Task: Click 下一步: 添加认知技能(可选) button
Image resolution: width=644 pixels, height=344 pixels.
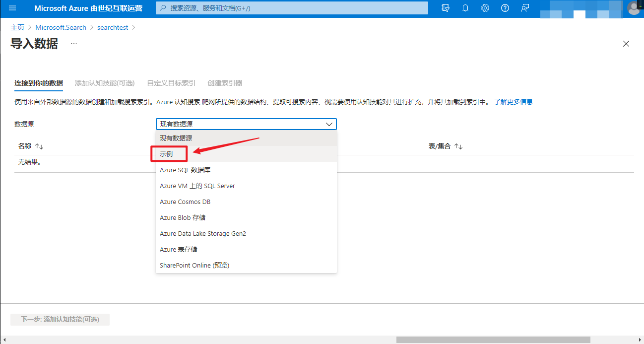Action: (60, 319)
